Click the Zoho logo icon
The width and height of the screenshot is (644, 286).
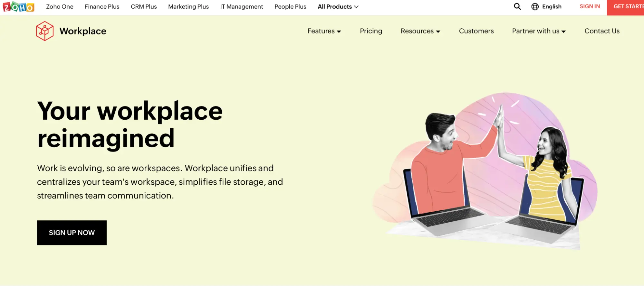pos(18,7)
